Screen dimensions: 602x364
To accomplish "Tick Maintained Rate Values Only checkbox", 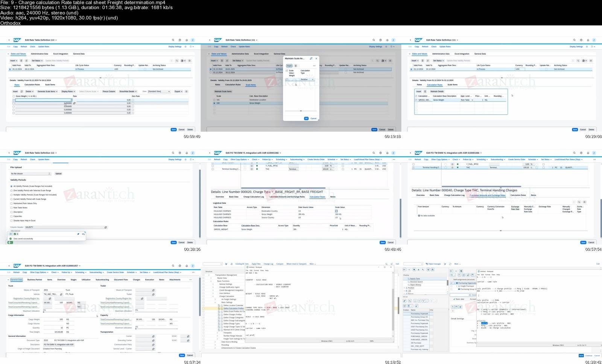I will point(11,203).
